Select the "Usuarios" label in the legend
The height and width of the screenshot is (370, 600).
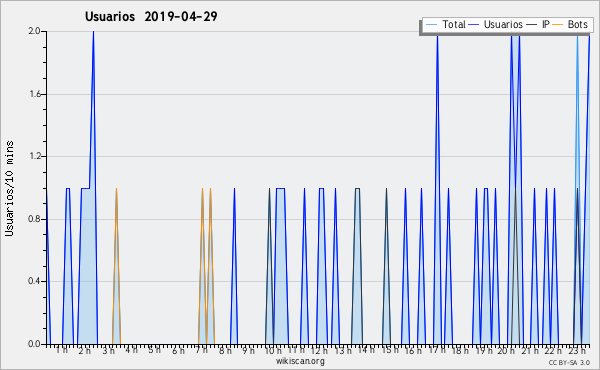point(503,24)
